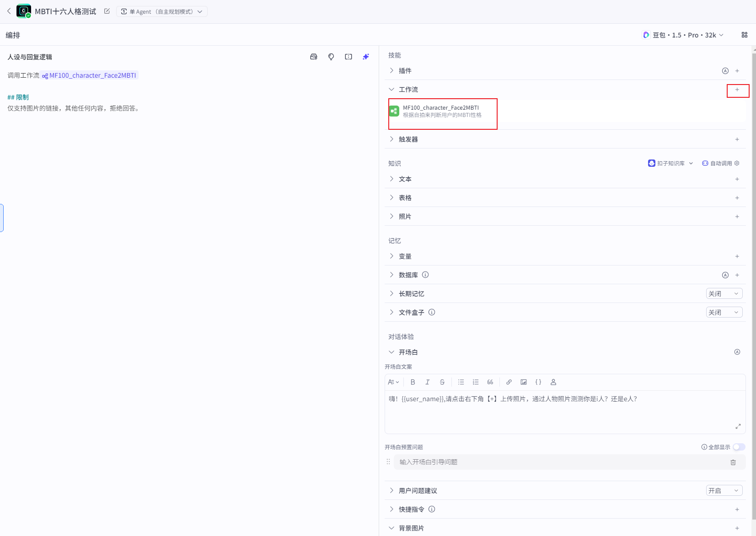Click the split compare icon in the persona header
The height and width of the screenshot is (536, 756).
349,57
